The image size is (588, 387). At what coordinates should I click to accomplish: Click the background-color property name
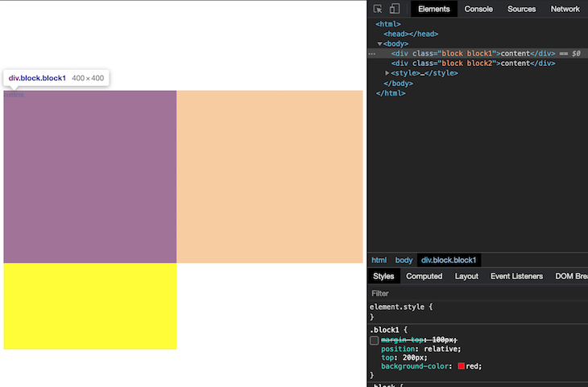[414, 366]
